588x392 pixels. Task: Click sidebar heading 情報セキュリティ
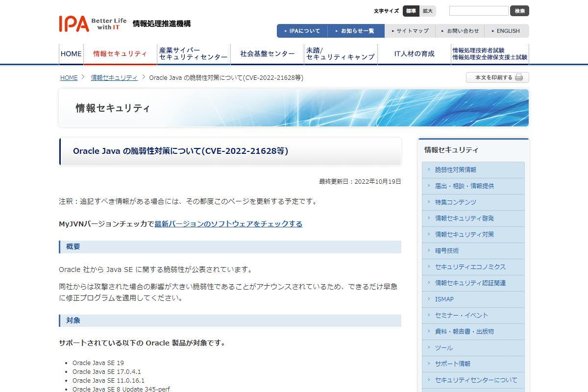(x=451, y=150)
